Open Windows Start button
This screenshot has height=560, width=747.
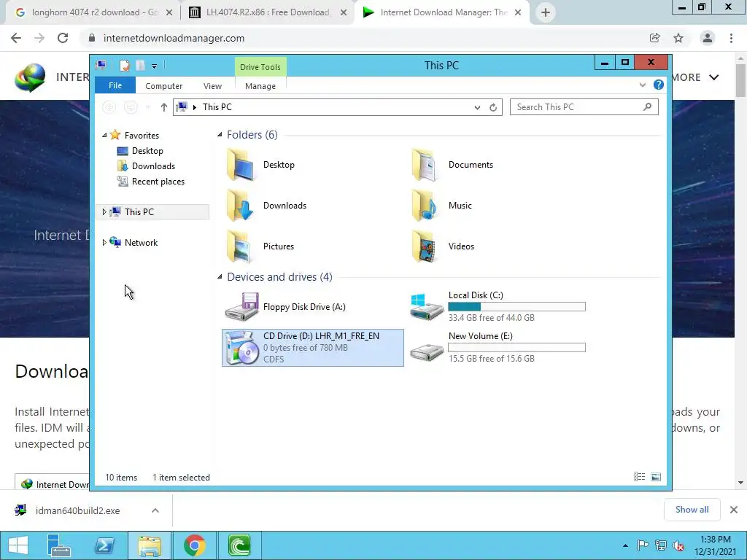(18, 545)
